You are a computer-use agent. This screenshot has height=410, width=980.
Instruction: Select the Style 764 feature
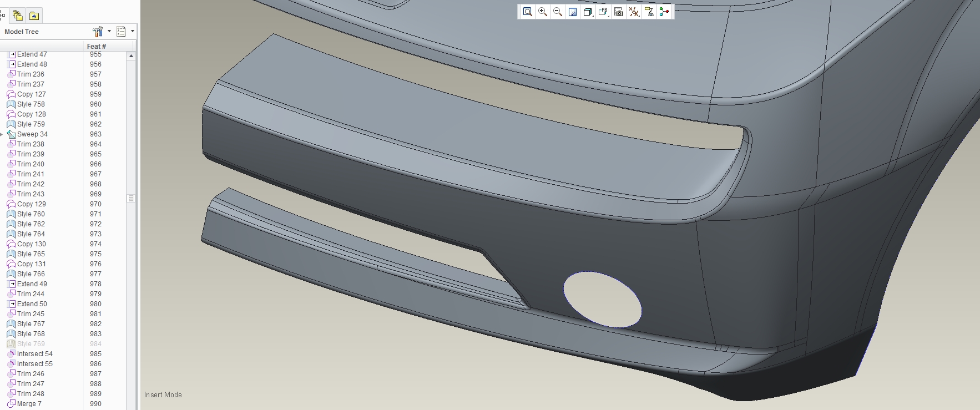(x=31, y=234)
